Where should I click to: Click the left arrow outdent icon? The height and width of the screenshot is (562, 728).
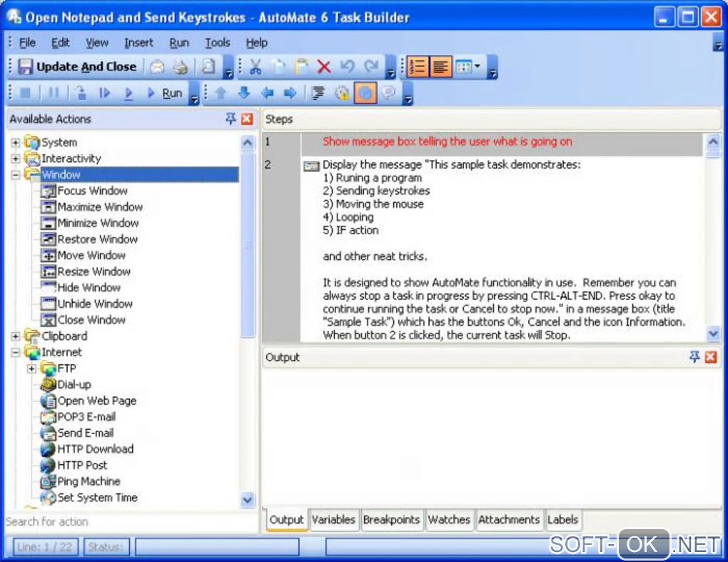pyautogui.click(x=267, y=94)
